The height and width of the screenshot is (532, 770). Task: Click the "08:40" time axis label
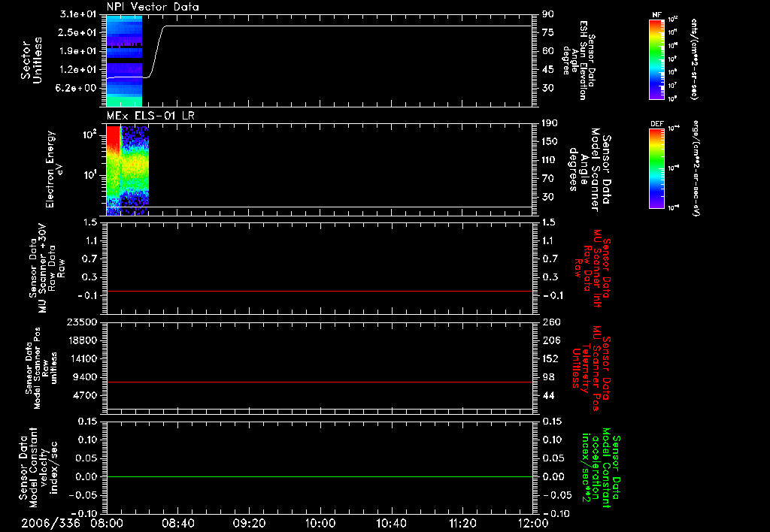click(178, 523)
